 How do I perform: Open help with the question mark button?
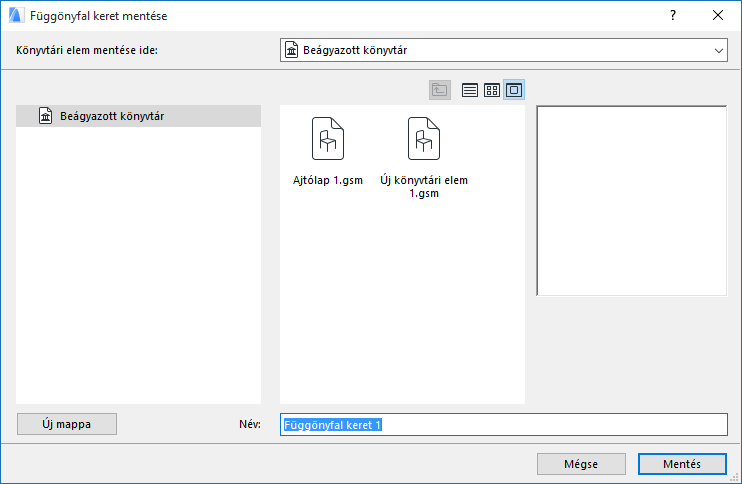(x=673, y=15)
